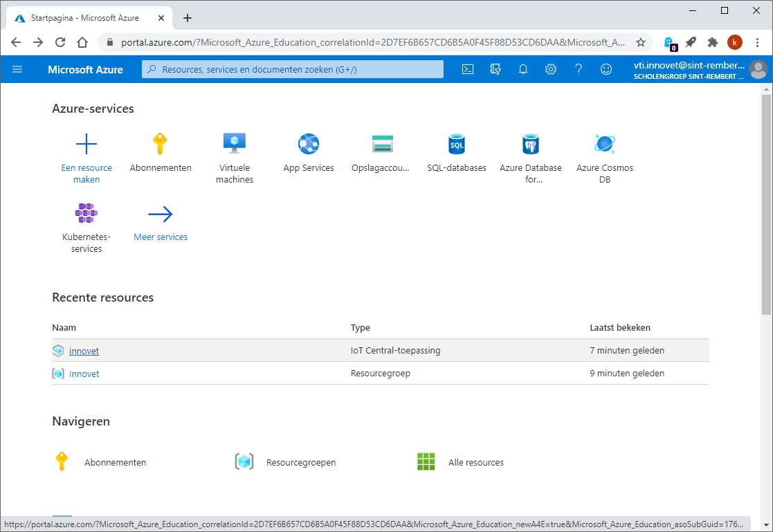Open Abonnementen under Navigeren
The width and height of the screenshot is (773, 532).
pos(115,463)
